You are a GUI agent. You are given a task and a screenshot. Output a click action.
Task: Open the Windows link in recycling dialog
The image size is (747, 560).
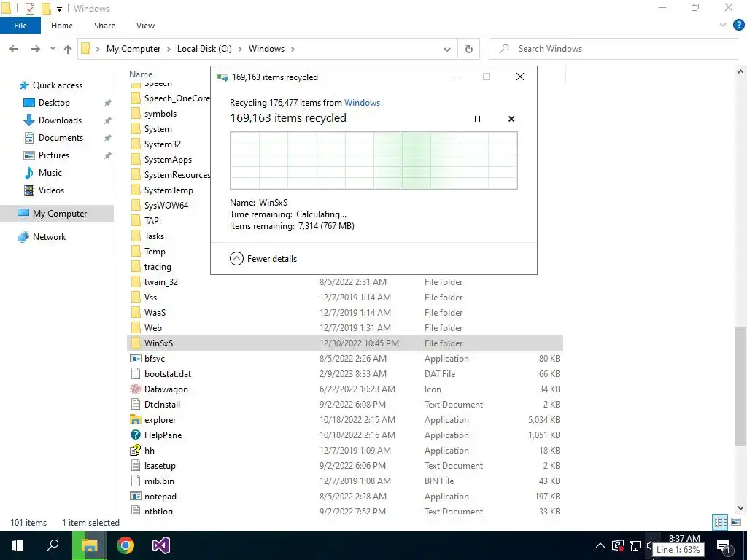pos(362,102)
